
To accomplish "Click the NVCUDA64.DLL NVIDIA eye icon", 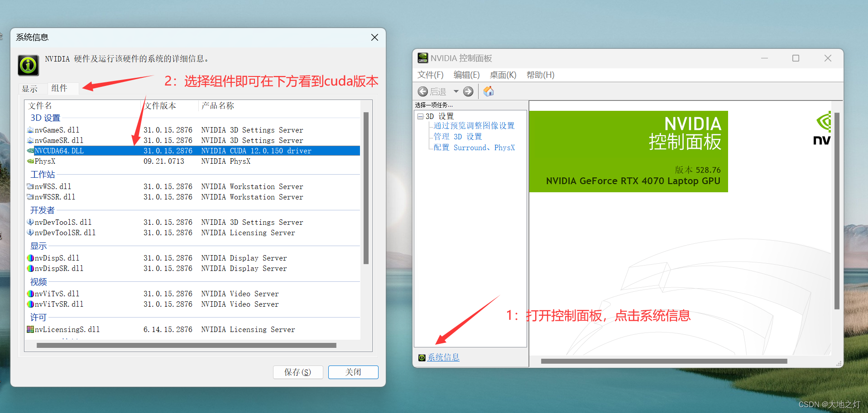I will pyautogui.click(x=30, y=151).
